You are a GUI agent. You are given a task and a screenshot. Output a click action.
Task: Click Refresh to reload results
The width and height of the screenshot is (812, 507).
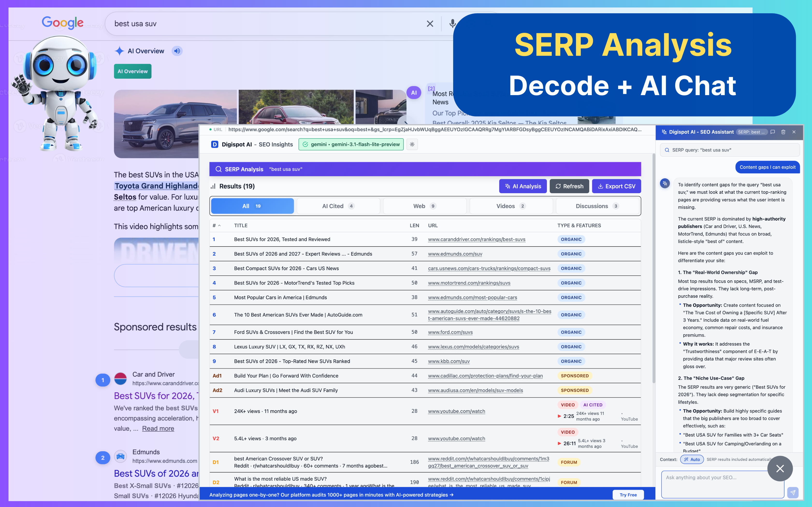[569, 186]
